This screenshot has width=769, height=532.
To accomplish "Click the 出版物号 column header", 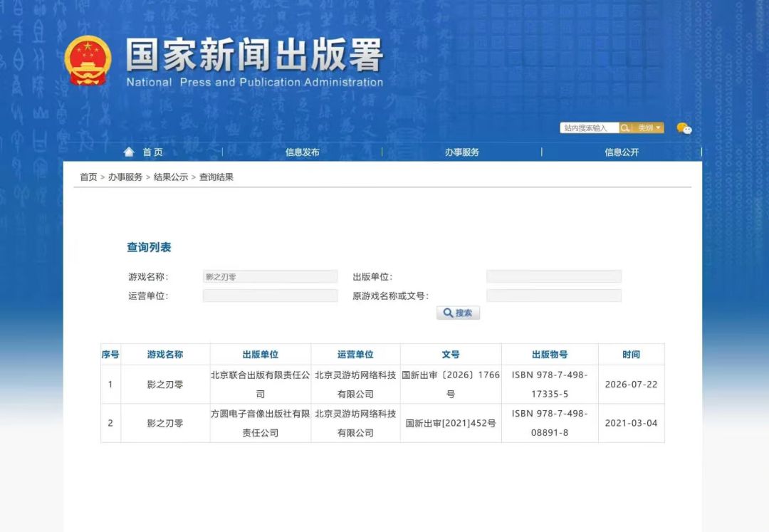I will 550,354.
